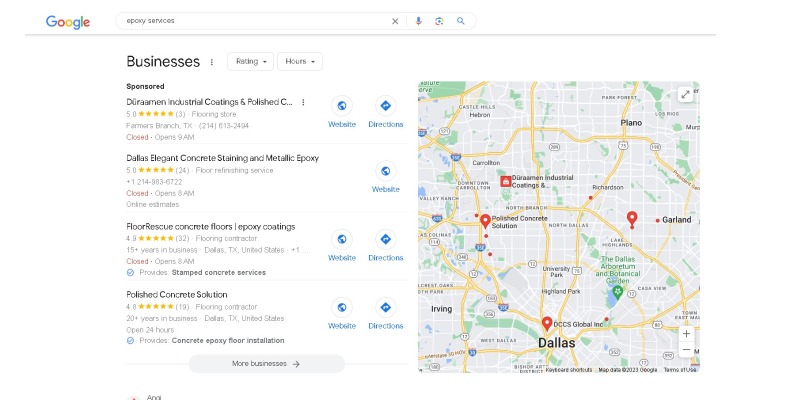The image size is (800, 400).
Task: Zoom out on the map
Action: (x=686, y=349)
